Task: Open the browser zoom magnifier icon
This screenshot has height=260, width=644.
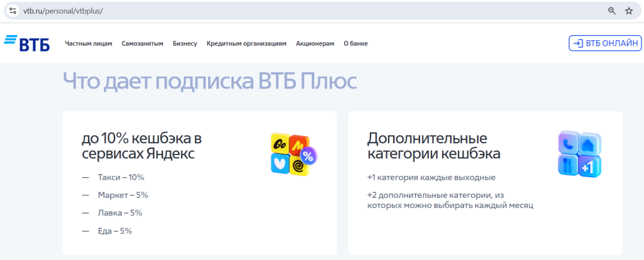Action: (x=611, y=11)
